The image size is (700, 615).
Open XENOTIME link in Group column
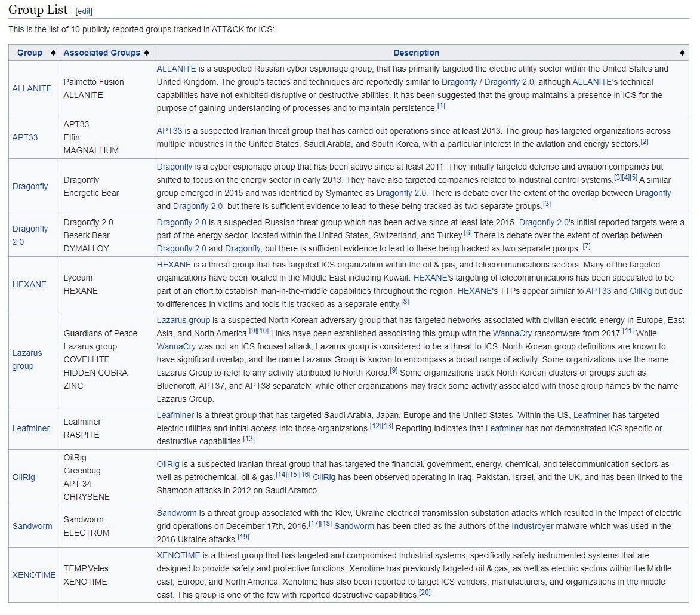[x=34, y=575]
